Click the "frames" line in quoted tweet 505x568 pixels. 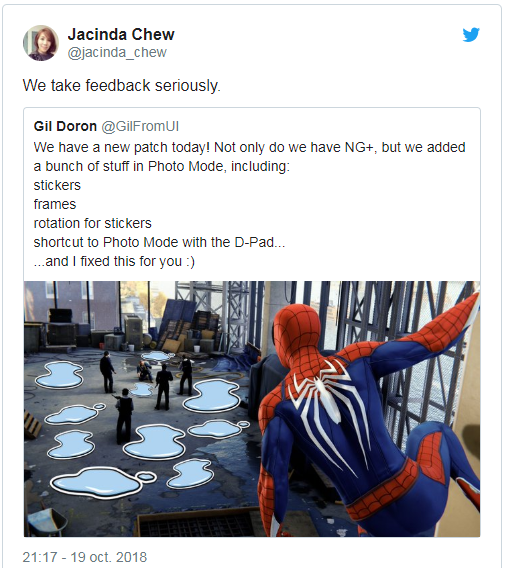[x=55, y=204]
